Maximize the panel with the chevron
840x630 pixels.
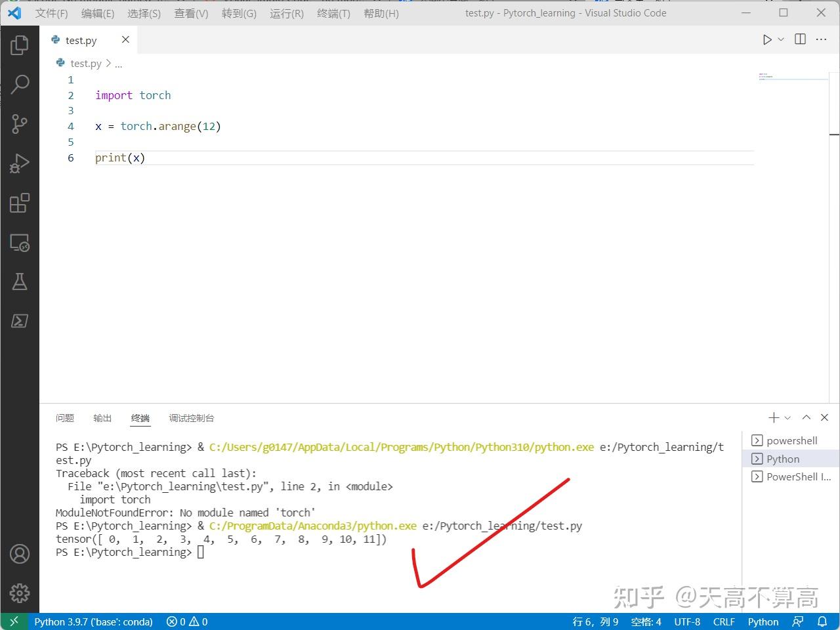[807, 417]
